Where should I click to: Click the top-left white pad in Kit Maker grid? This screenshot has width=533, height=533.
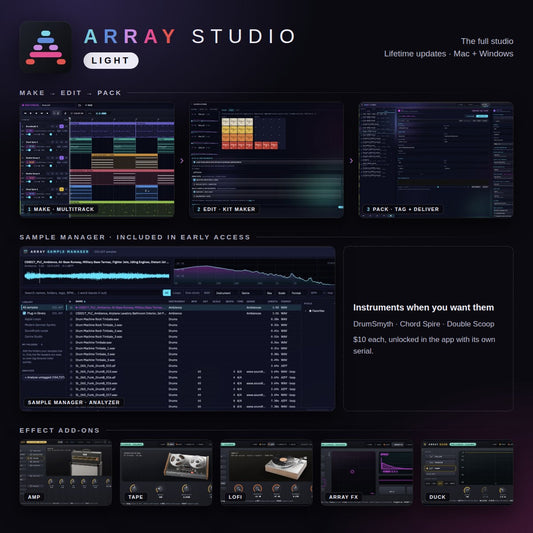point(225,122)
